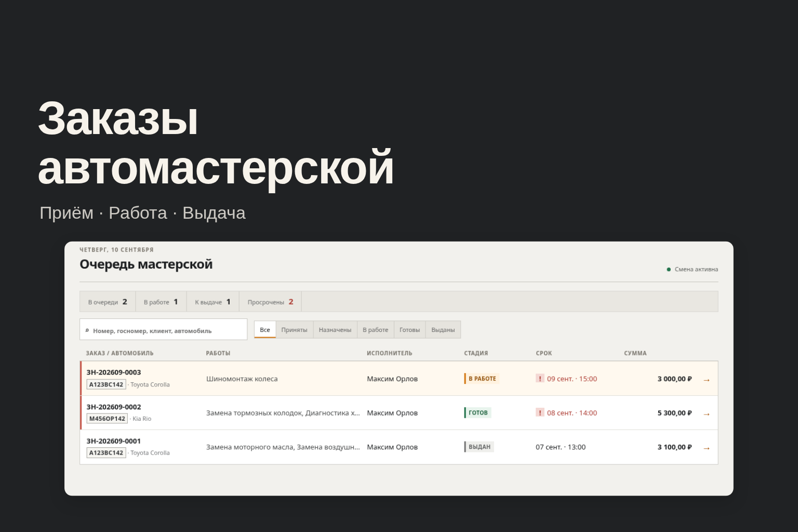Screen dimensions: 798x532
Task: Click the deadline '08 сент. · 14:00'
Action: coord(572,413)
